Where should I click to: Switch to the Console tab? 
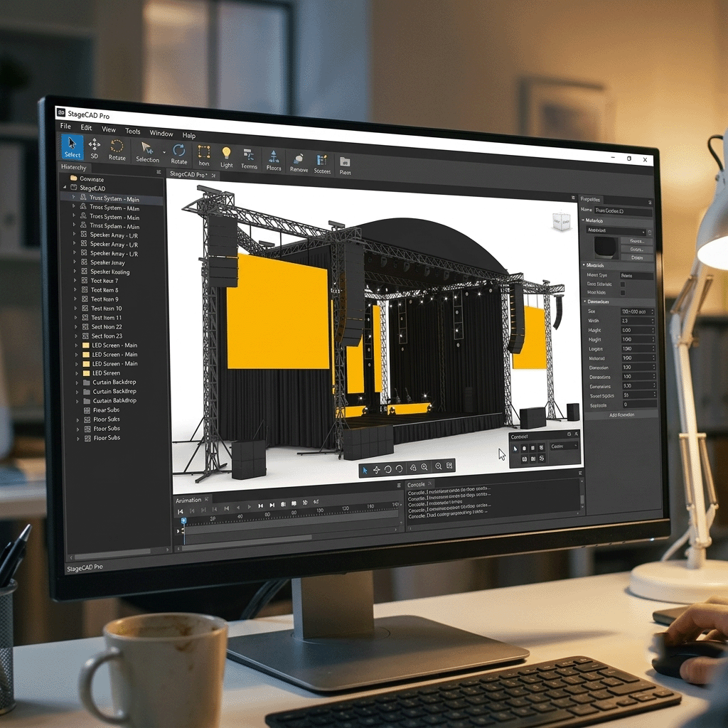(416, 485)
